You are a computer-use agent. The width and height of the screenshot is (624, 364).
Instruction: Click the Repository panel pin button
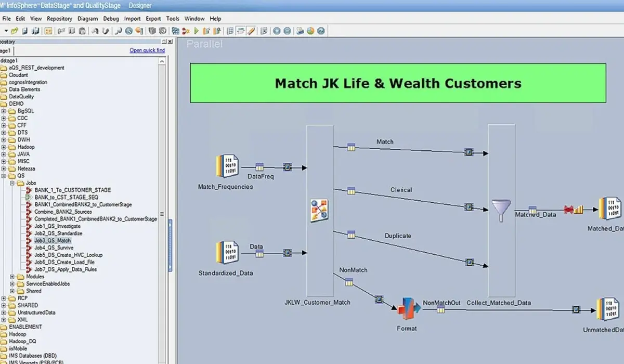coord(164,42)
